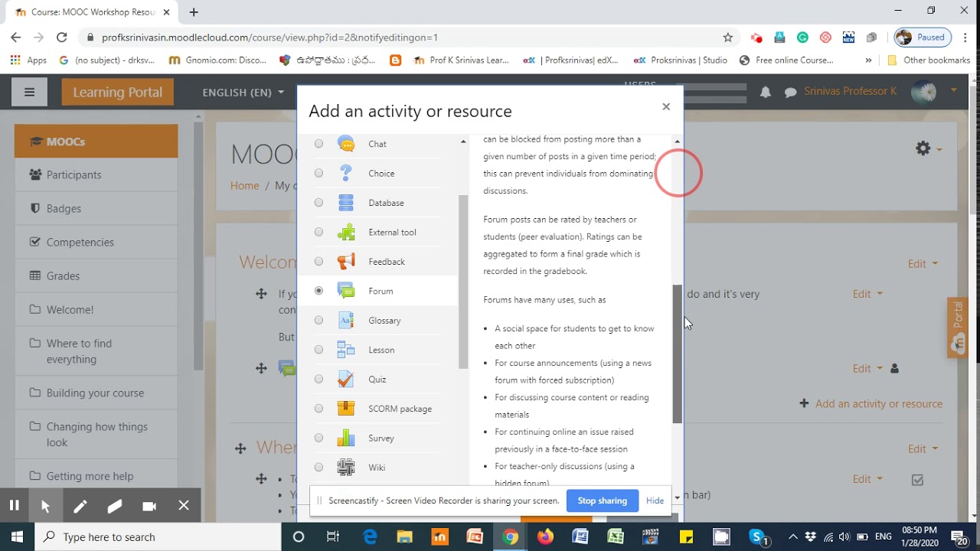Viewport: 980px width, 551px height.
Task: Hide the Screencastify sharing bar
Action: (x=655, y=500)
